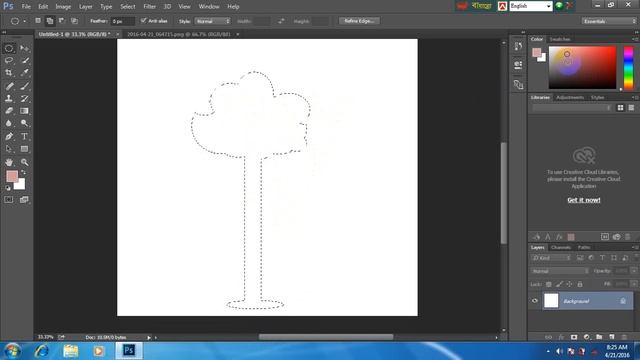
Task: Switch to the Adjustments tab
Action: (570, 98)
